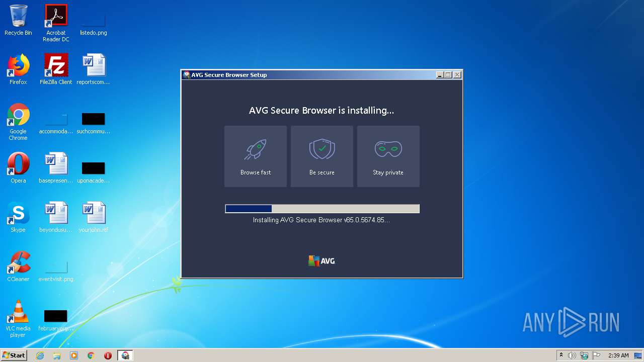644x362 pixels.
Task: Open the VLC media player shortcut
Action: click(18, 319)
